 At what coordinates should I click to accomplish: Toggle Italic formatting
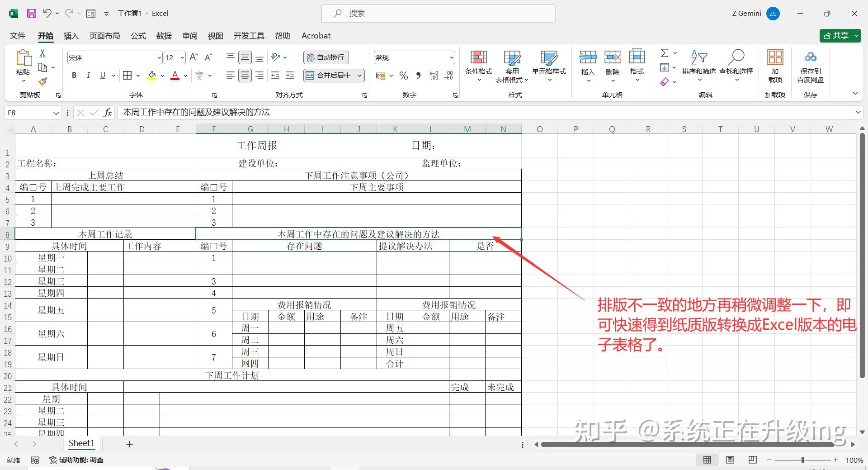pos(89,76)
